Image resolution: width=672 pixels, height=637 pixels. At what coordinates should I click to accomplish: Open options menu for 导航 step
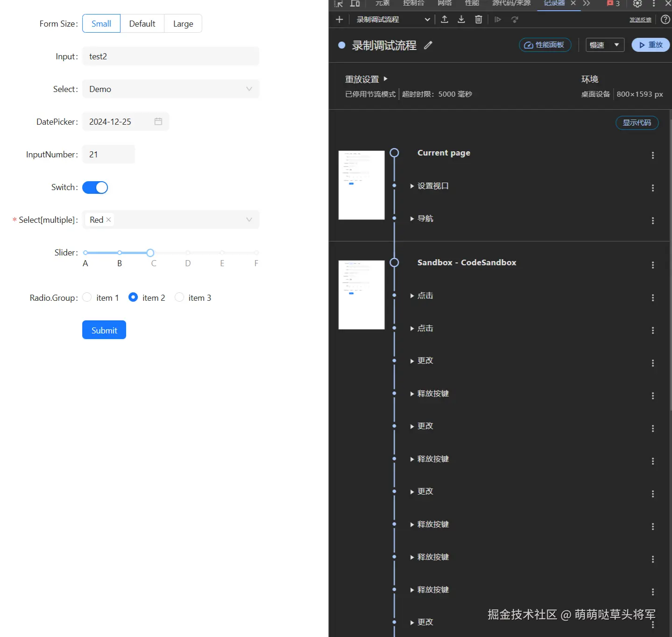tap(653, 221)
